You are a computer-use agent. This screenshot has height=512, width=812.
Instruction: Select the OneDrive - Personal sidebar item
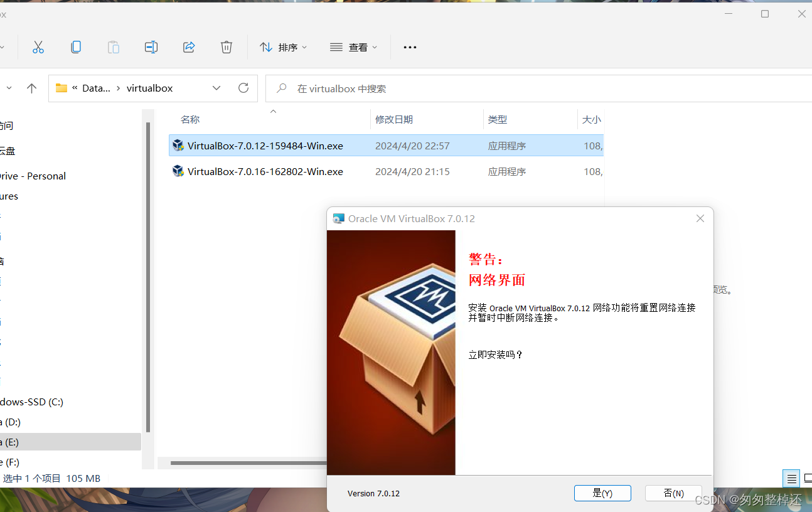pyautogui.click(x=33, y=176)
